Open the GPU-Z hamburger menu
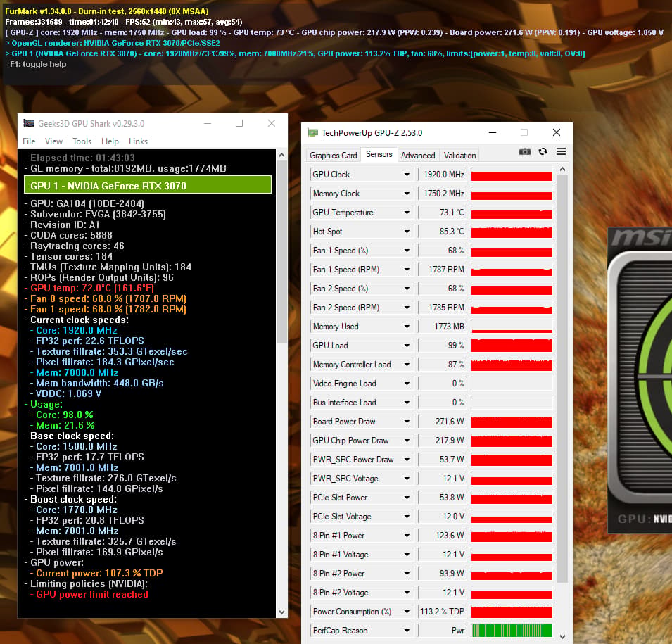672x644 pixels. point(561,151)
